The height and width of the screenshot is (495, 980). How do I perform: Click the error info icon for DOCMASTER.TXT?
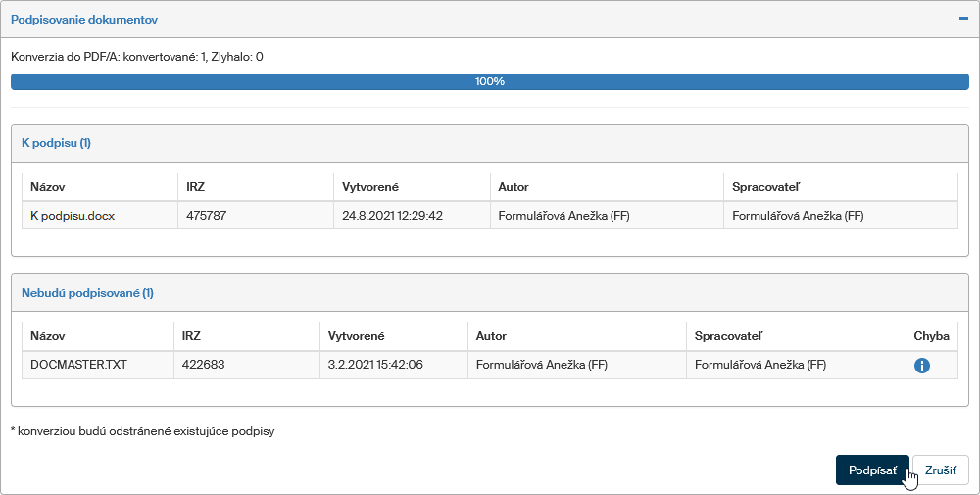coord(921,366)
